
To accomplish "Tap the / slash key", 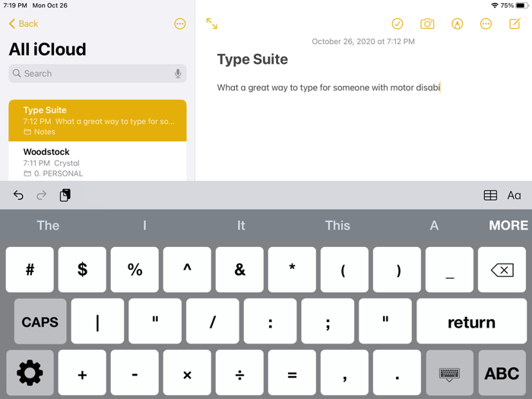I will coord(213,321).
